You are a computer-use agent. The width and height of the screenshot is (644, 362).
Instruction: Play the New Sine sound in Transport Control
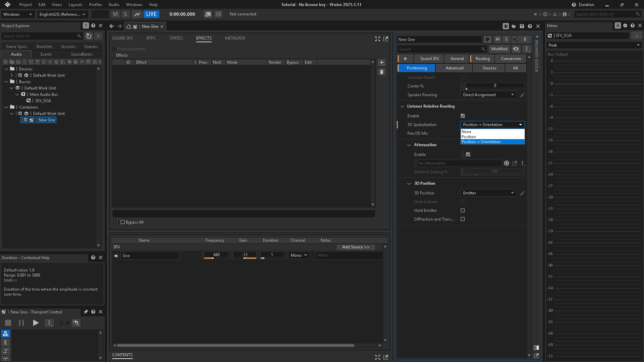[x=36, y=323]
